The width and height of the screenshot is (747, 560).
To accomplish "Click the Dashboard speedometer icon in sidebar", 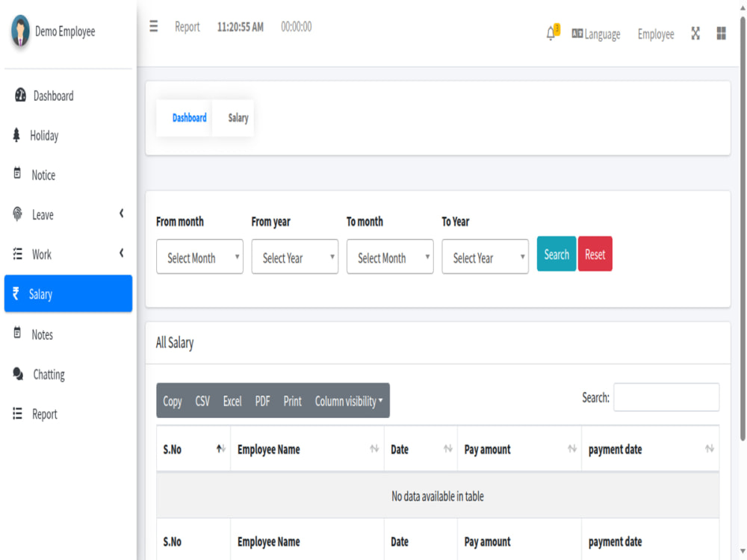I will click(20, 96).
